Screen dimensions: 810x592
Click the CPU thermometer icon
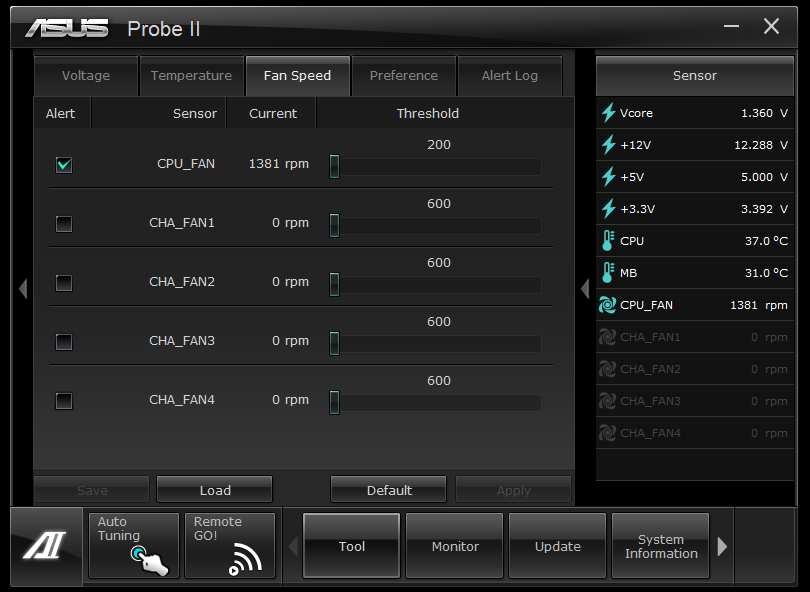[608, 241]
